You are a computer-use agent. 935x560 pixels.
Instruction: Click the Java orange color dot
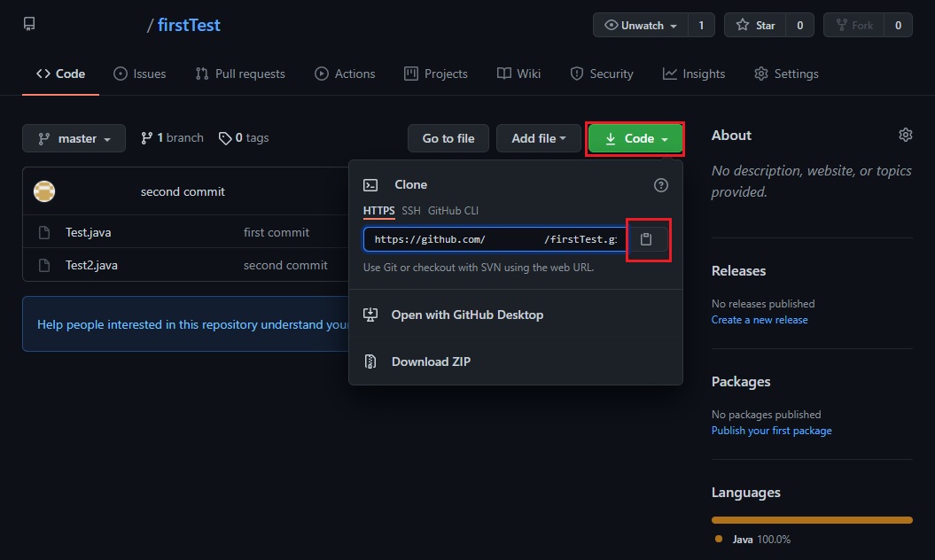tap(719, 539)
